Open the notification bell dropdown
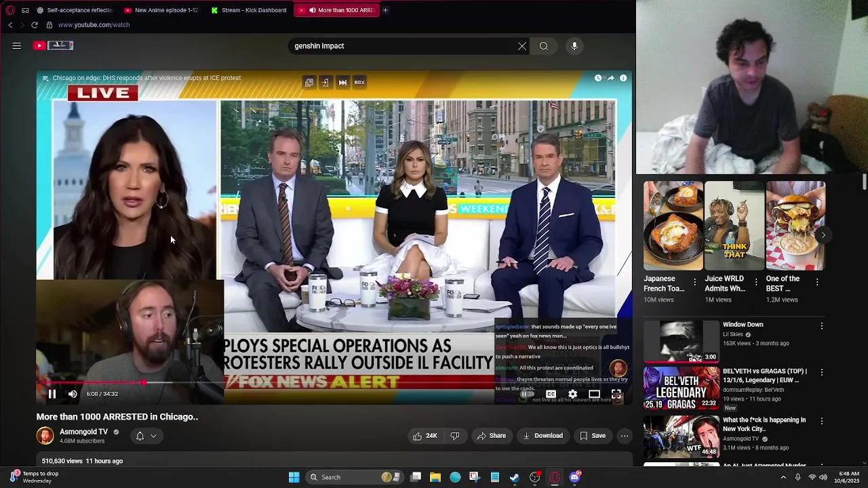 tap(146, 436)
